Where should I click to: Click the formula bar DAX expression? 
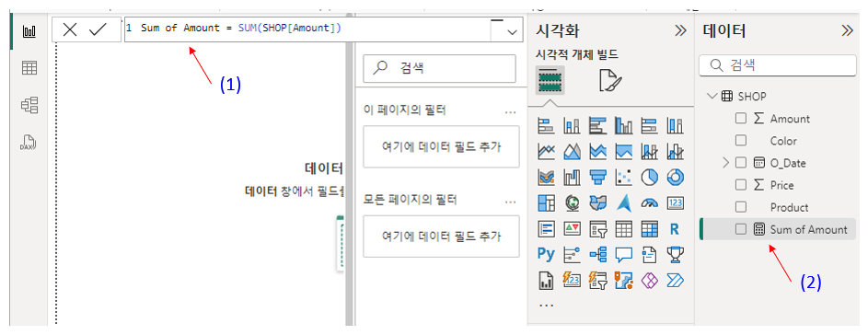241,29
